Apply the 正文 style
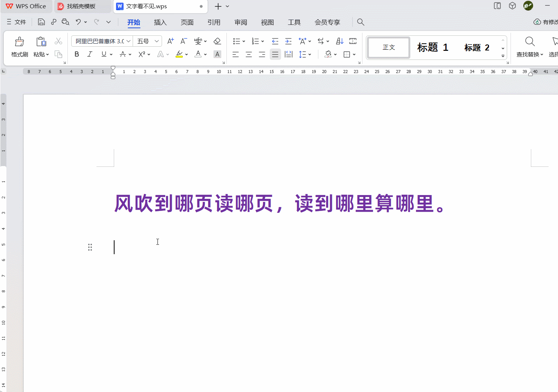This screenshot has width=558, height=392. tap(389, 47)
